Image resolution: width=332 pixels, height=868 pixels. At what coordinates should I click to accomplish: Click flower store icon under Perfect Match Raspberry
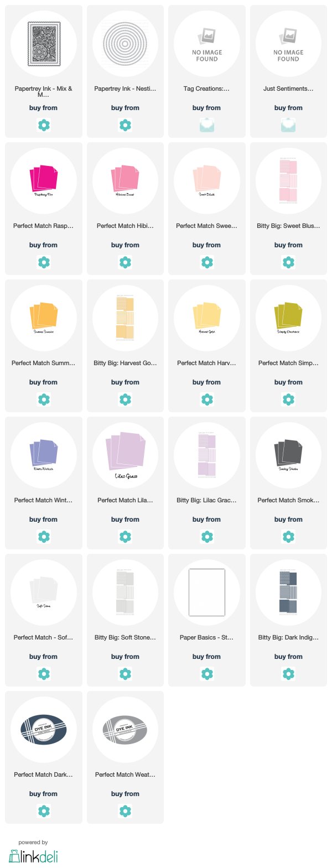click(44, 262)
